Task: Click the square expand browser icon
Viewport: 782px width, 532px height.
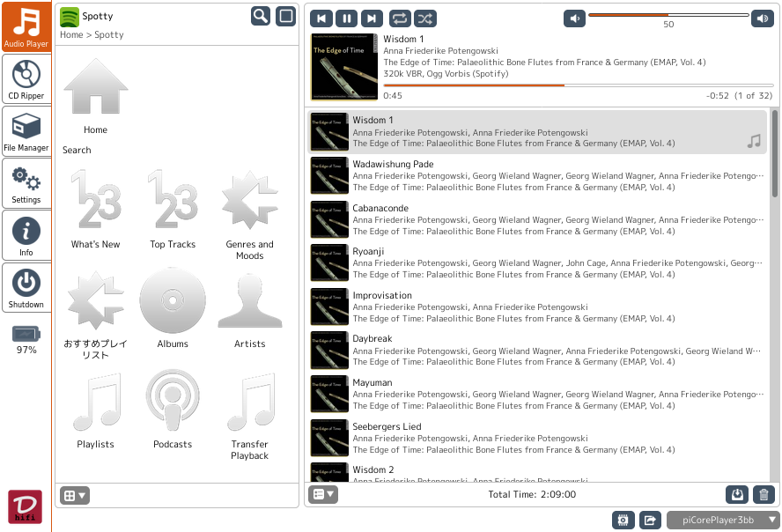Action: coord(286,16)
